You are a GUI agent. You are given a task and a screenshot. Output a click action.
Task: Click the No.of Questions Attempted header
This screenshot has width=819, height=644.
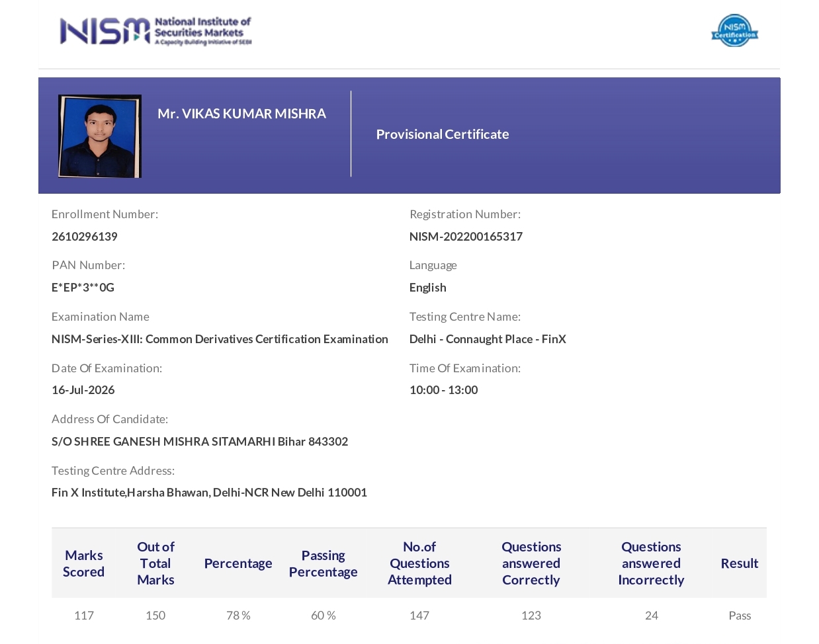(x=419, y=563)
